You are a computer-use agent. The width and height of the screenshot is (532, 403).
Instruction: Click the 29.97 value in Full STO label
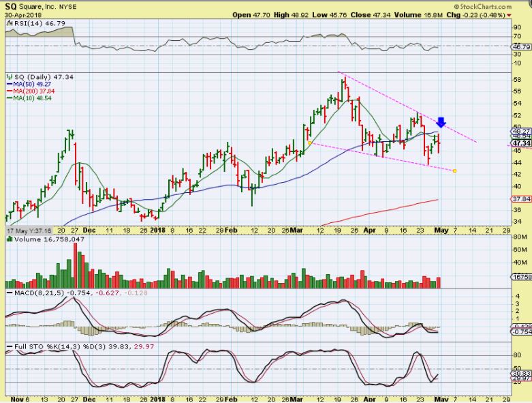[145, 346]
